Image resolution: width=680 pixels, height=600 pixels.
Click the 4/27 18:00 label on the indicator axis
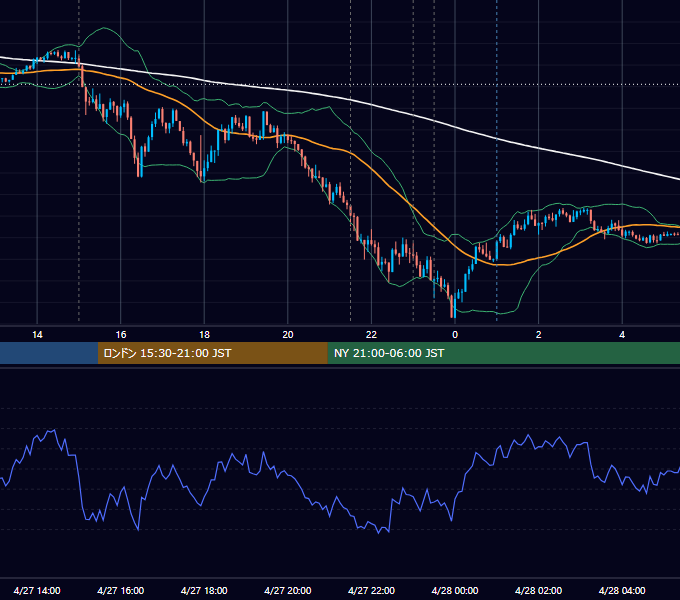pos(204,590)
